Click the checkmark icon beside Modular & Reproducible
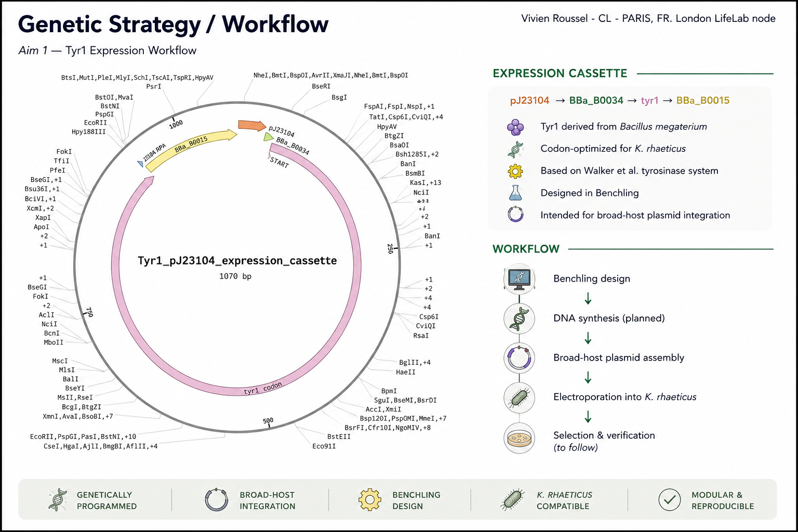Screen dimensions: 798x532 click(x=670, y=500)
